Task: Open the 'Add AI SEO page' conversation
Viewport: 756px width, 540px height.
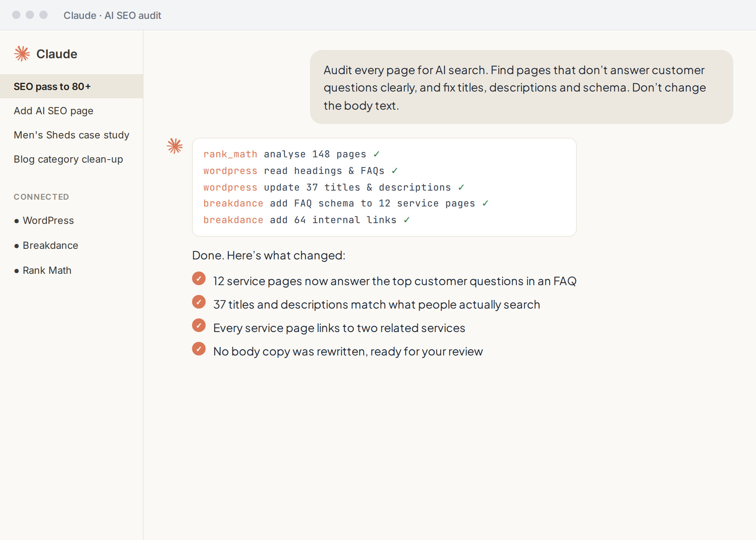Action: (71, 110)
